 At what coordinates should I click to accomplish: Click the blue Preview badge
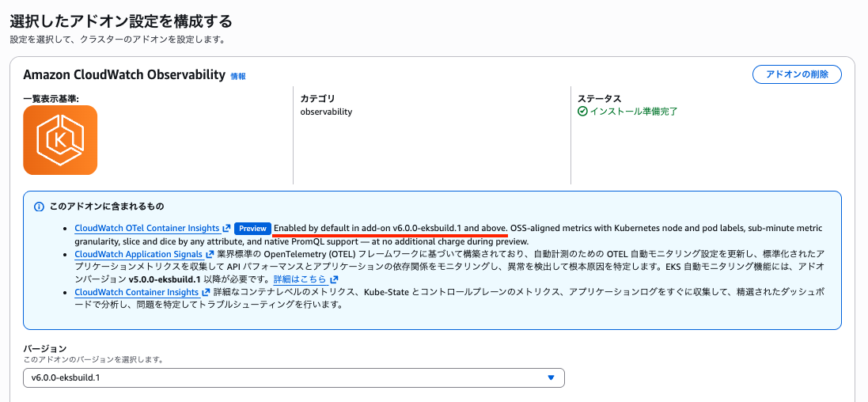[252, 228]
